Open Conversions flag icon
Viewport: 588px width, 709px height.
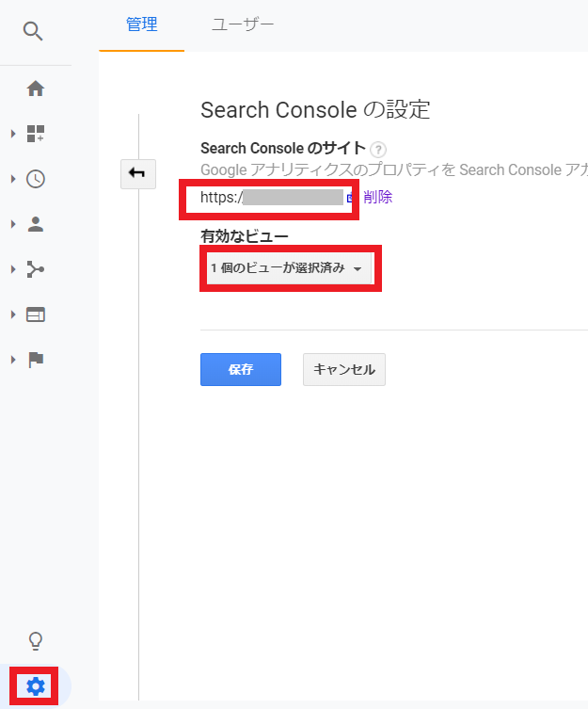tap(35, 360)
